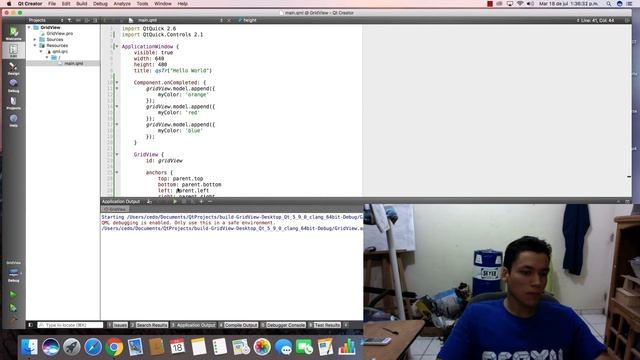Open the Design mode

(13, 68)
